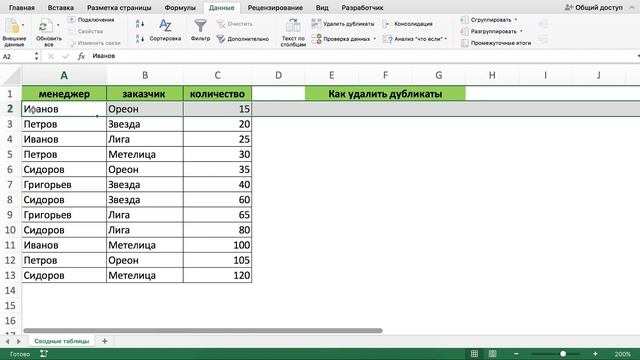Image resolution: width=640 pixels, height=360 pixels.
Task: Open the Вид tab
Action: coord(322,7)
